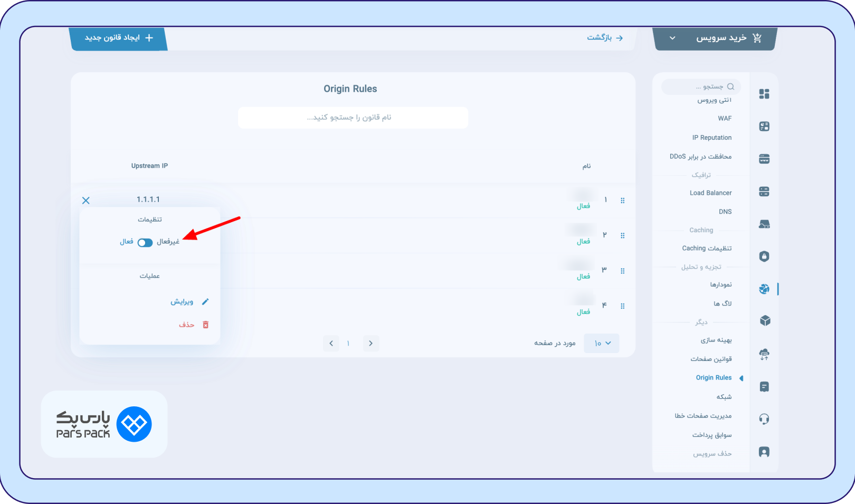Click the shield lock security icon
855x504 pixels.
(x=764, y=256)
